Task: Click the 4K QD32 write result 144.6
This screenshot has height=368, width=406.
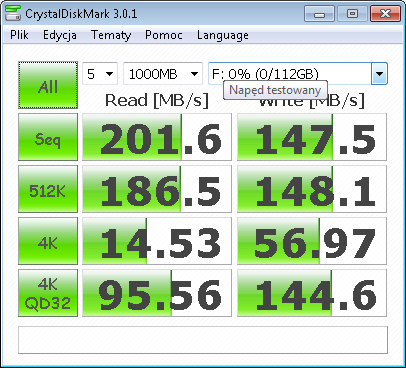Action: 312,293
